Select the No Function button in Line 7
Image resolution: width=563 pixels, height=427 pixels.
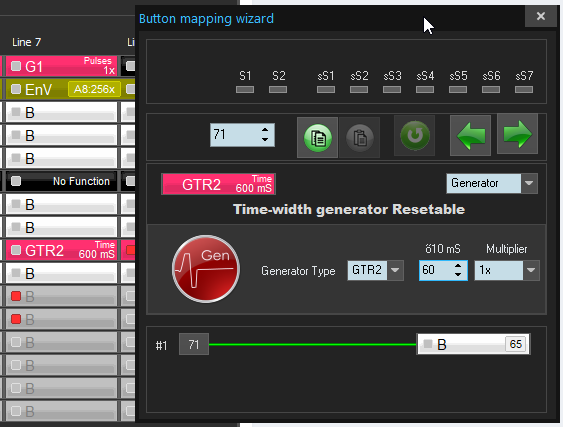tap(62, 181)
